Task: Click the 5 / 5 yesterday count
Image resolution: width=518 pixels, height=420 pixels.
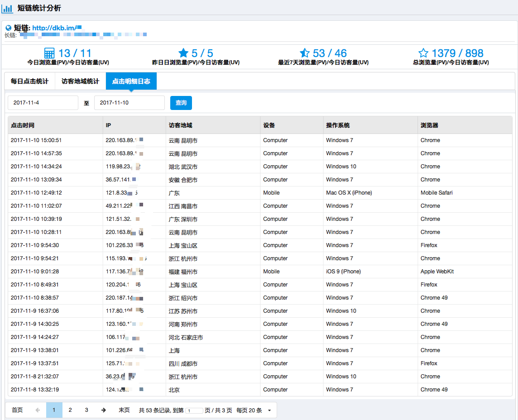Action: (202, 53)
